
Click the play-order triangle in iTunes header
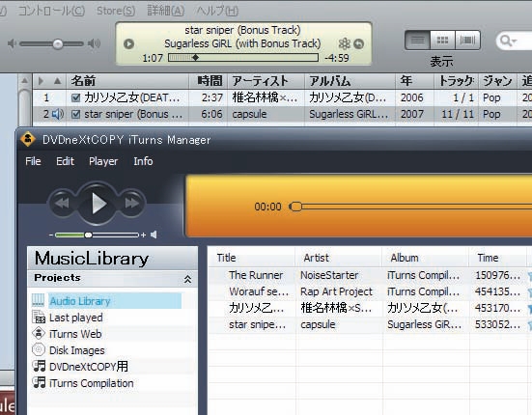(x=42, y=81)
